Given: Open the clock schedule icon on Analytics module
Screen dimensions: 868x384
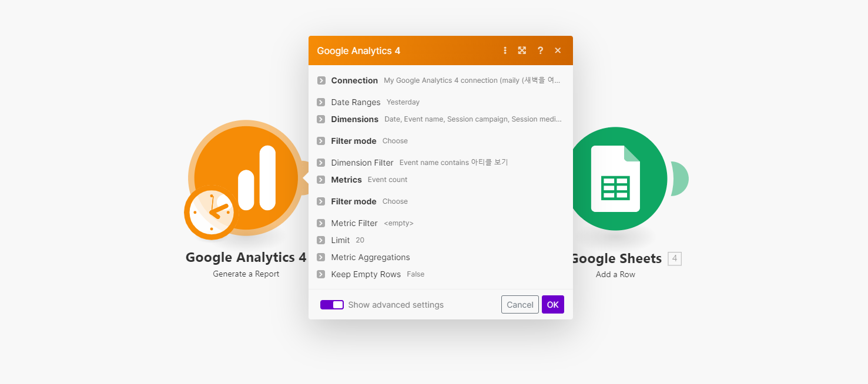Looking at the screenshot, I should pyautogui.click(x=210, y=213).
